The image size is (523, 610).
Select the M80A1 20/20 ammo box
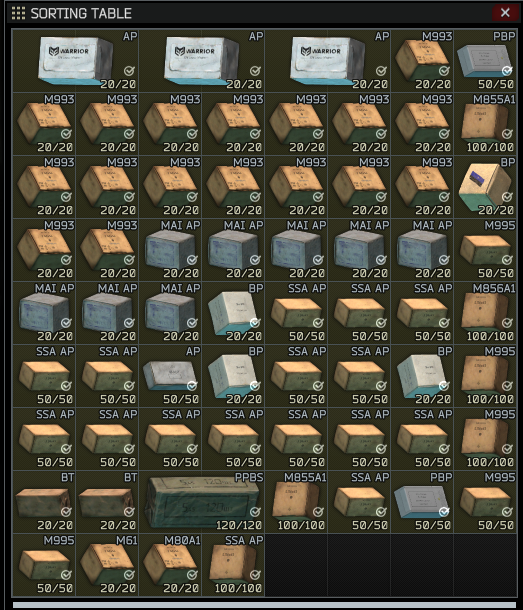(170, 565)
